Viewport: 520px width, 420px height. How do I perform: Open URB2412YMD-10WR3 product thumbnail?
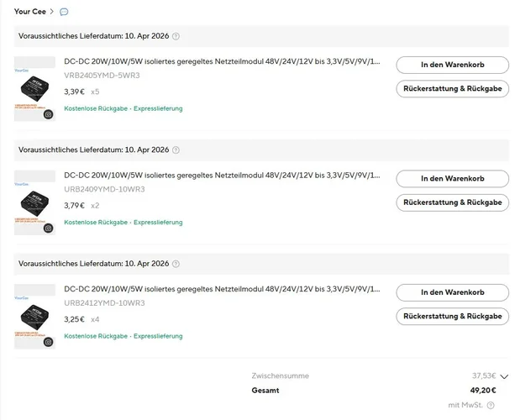pyautogui.click(x=34, y=316)
